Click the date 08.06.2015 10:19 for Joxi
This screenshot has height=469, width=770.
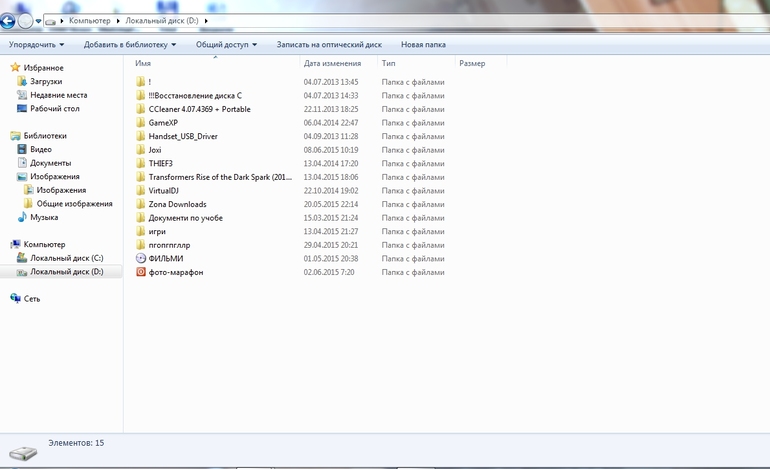(x=330, y=150)
